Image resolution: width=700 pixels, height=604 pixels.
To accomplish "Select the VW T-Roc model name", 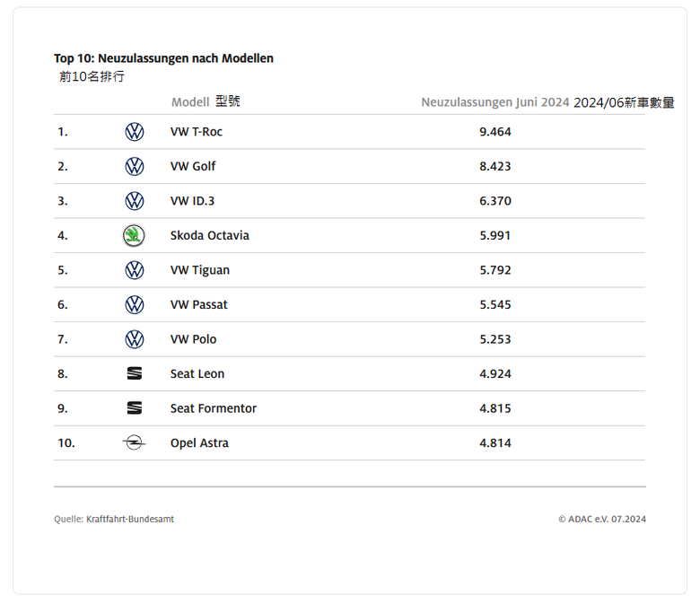I will [x=196, y=132].
